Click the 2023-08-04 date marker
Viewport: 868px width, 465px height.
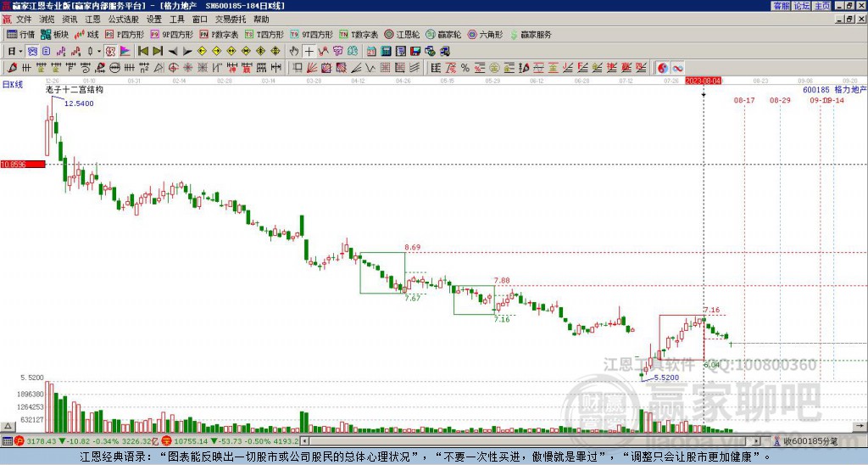point(703,81)
